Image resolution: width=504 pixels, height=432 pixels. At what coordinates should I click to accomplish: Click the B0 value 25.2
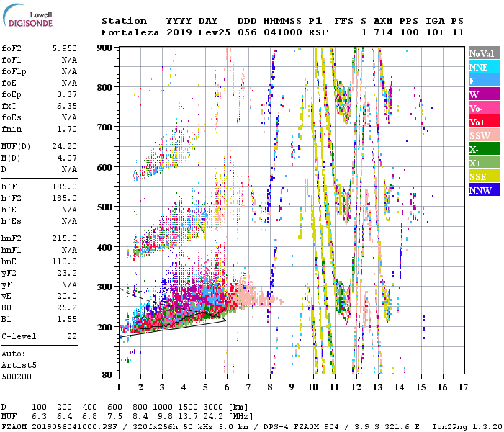click(x=67, y=307)
